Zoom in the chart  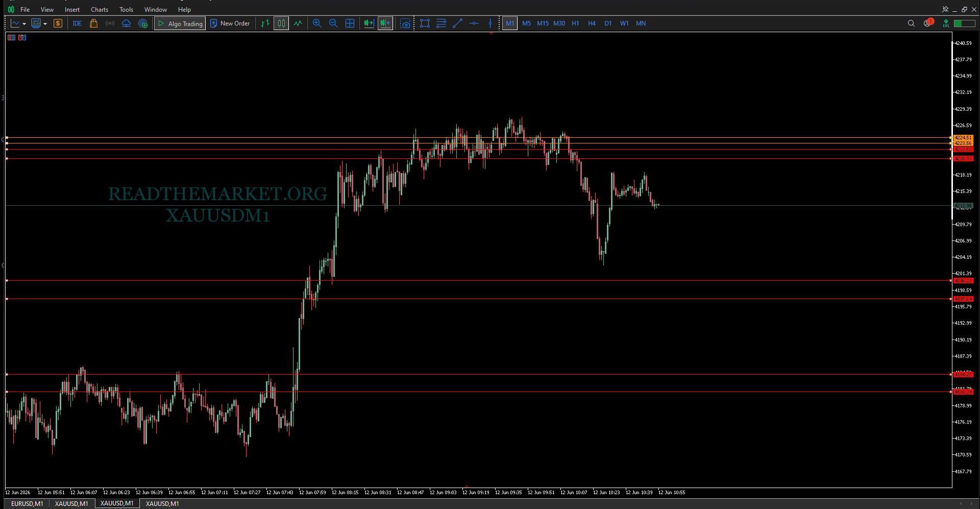point(317,23)
